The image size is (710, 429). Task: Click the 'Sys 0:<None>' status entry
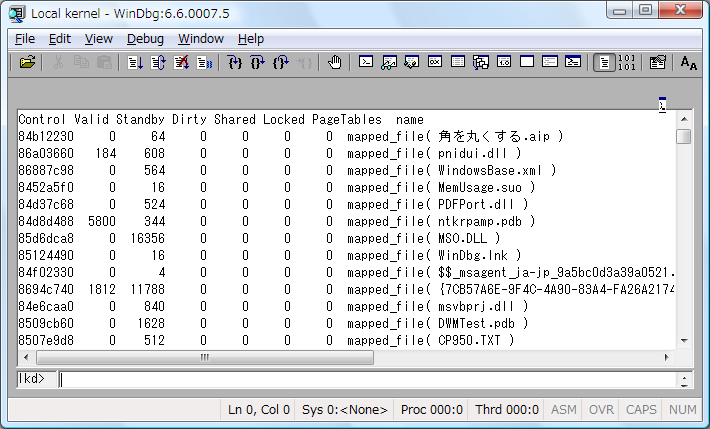345,410
